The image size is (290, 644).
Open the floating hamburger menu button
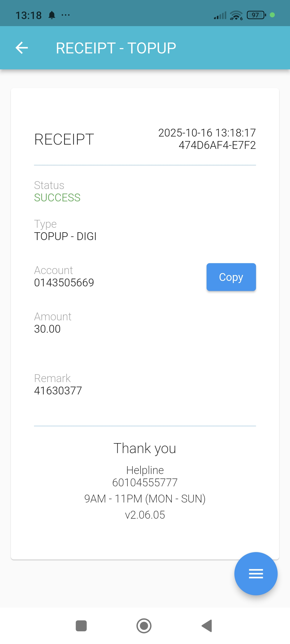coord(256,573)
